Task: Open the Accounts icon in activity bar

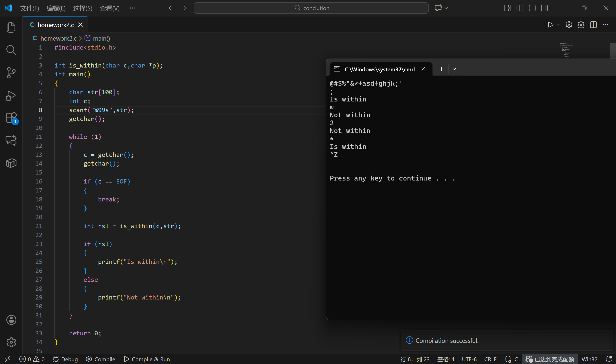Action: pyautogui.click(x=11, y=320)
